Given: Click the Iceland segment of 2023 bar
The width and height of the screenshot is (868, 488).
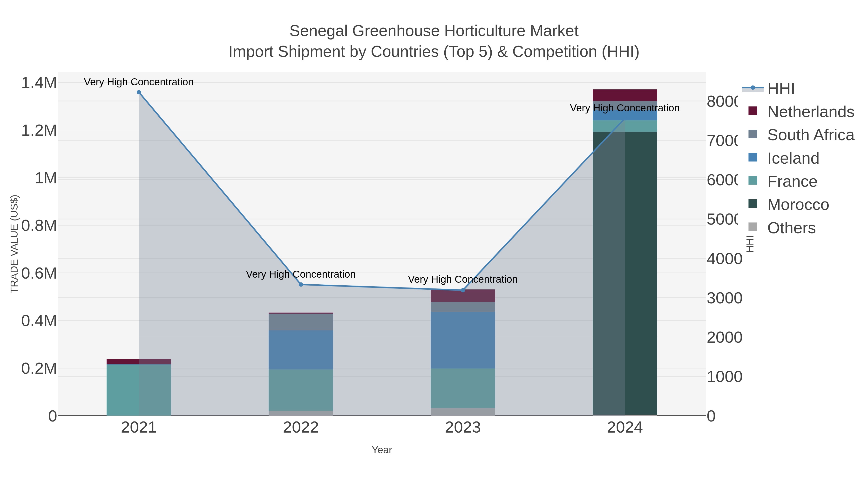Looking at the screenshot, I should (x=463, y=340).
